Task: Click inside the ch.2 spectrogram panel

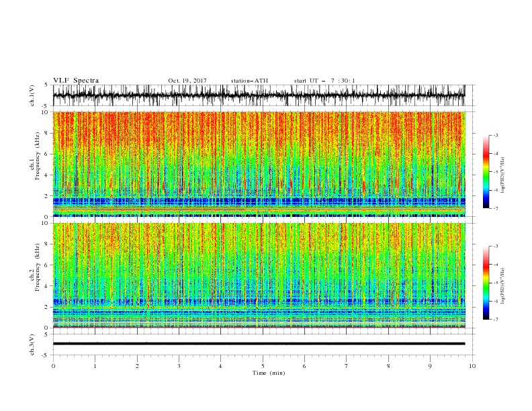Action: 259,275
